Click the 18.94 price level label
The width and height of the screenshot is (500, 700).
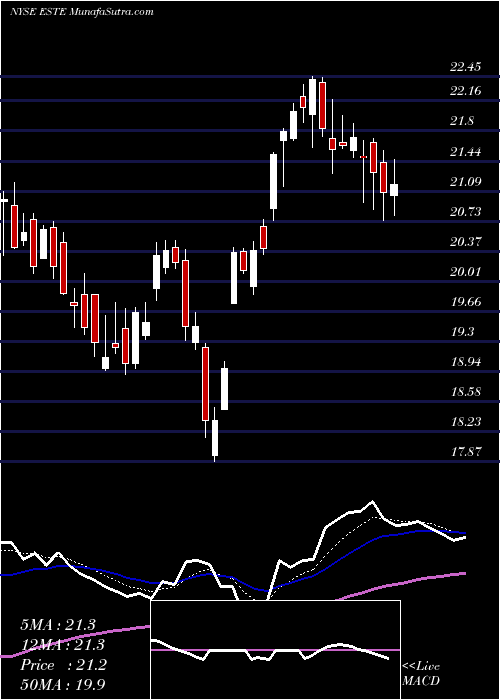[x=465, y=361]
